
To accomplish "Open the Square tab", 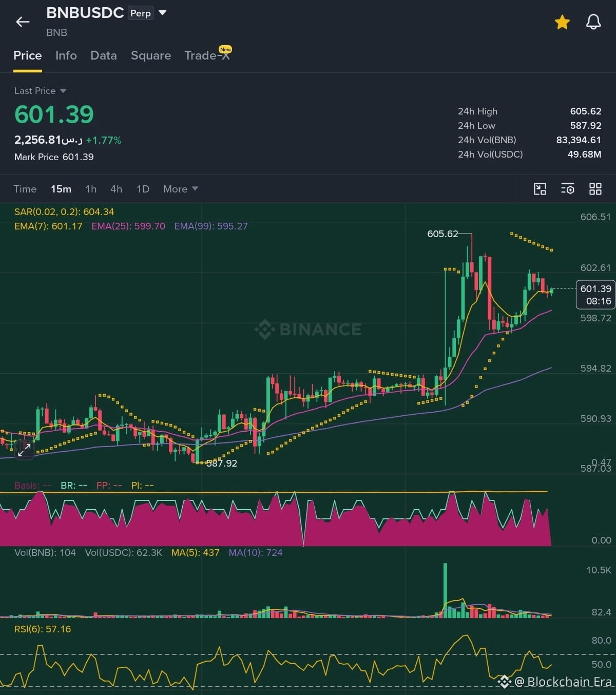I will (151, 55).
